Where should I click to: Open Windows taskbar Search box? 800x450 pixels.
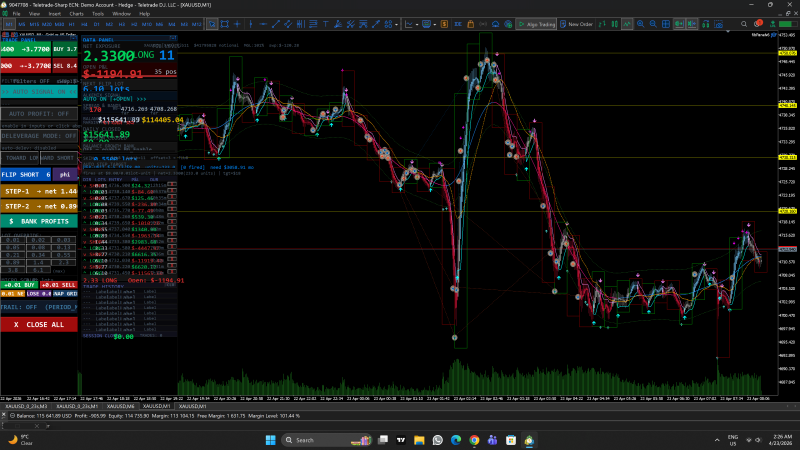tap(327, 440)
